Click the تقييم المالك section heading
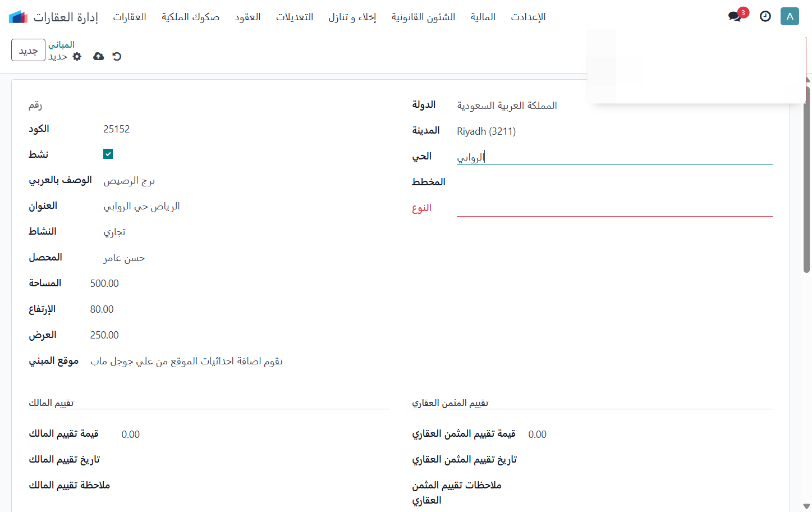This screenshot has width=812, height=512. click(51, 403)
